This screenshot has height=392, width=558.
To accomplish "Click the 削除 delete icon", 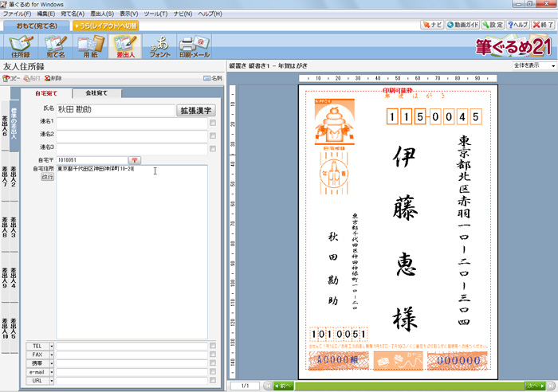I will [x=53, y=78].
